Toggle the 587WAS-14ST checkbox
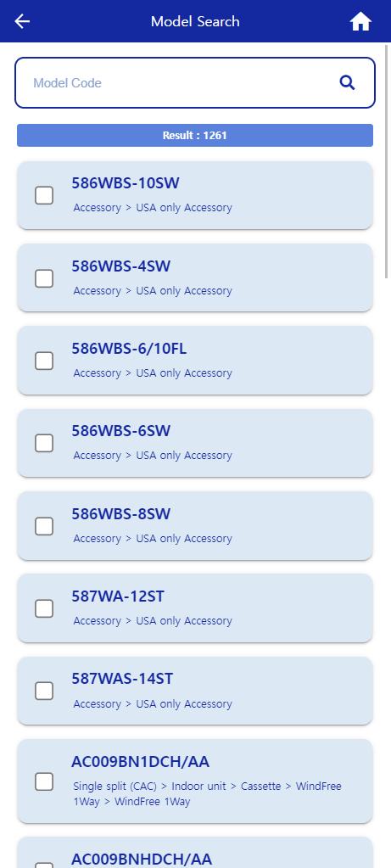The height and width of the screenshot is (868, 391). [x=44, y=691]
